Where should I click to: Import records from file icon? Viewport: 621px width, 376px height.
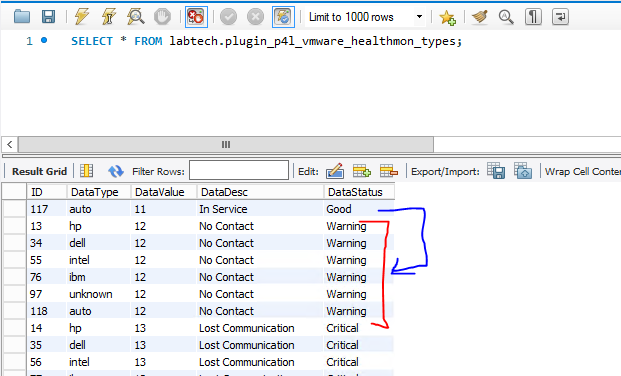[523, 171]
